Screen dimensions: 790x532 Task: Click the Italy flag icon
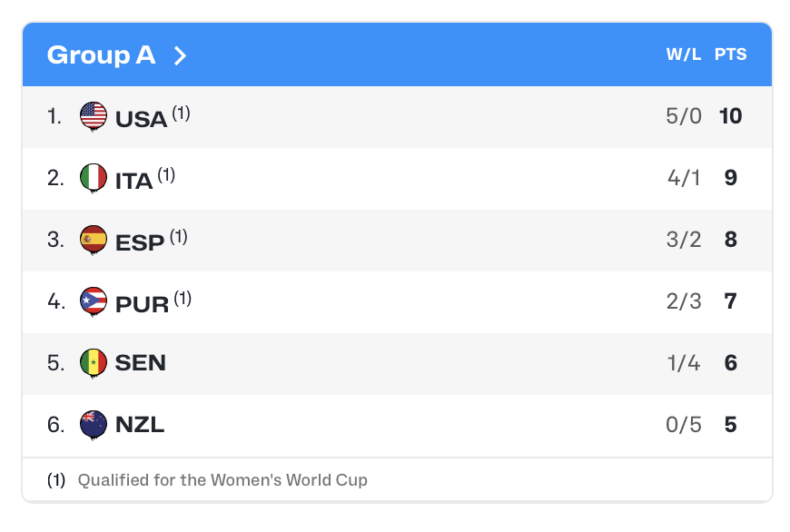94,178
